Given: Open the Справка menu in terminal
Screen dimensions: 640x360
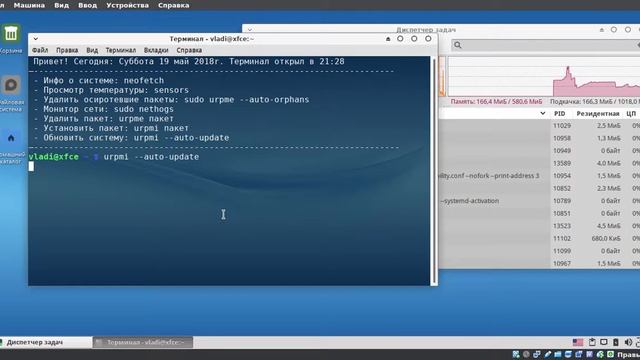Looking at the screenshot, I should (189, 50).
